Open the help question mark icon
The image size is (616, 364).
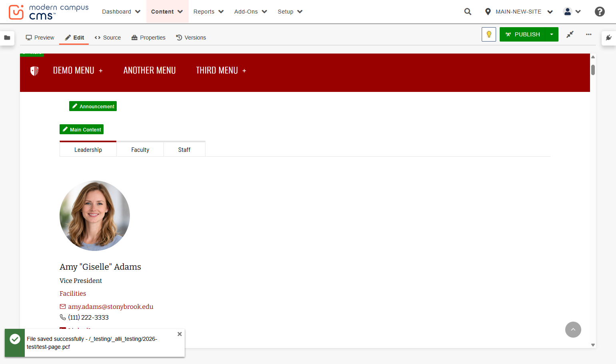pyautogui.click(x=600, y=12)
